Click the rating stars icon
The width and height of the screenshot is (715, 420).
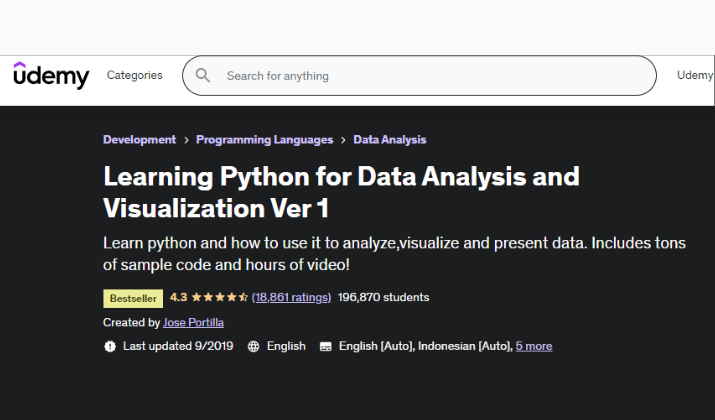click(220, 297)
